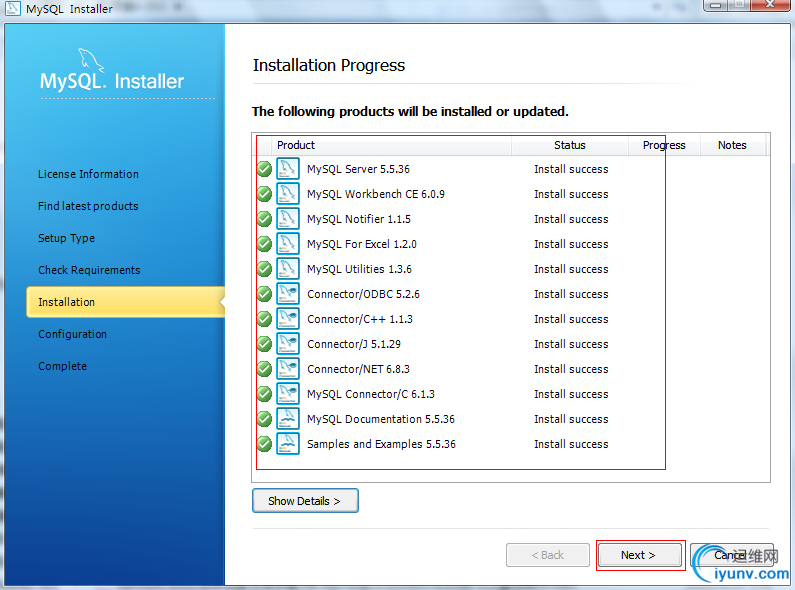
Task: Click the Notes column header
Action: (x=732, y=145)
